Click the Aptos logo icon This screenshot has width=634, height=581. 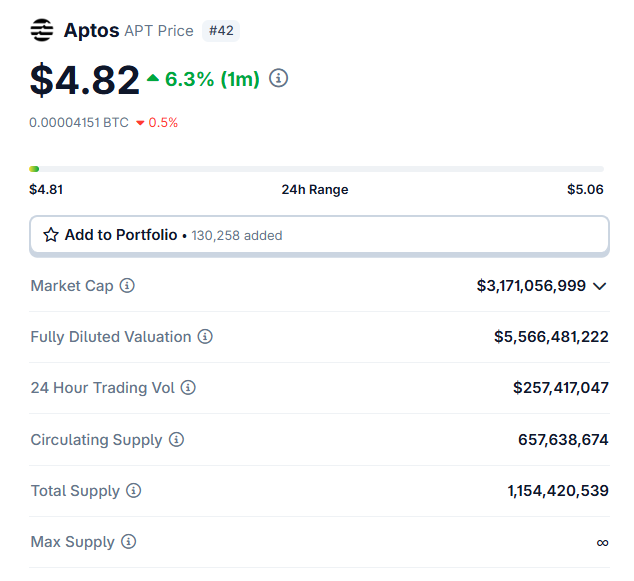[x=42, y=30]
